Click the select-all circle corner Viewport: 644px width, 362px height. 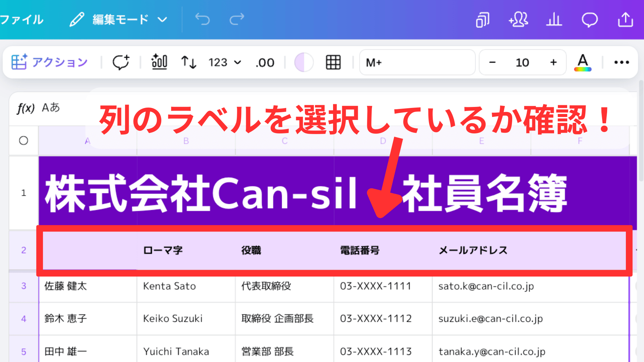[23, 140]
